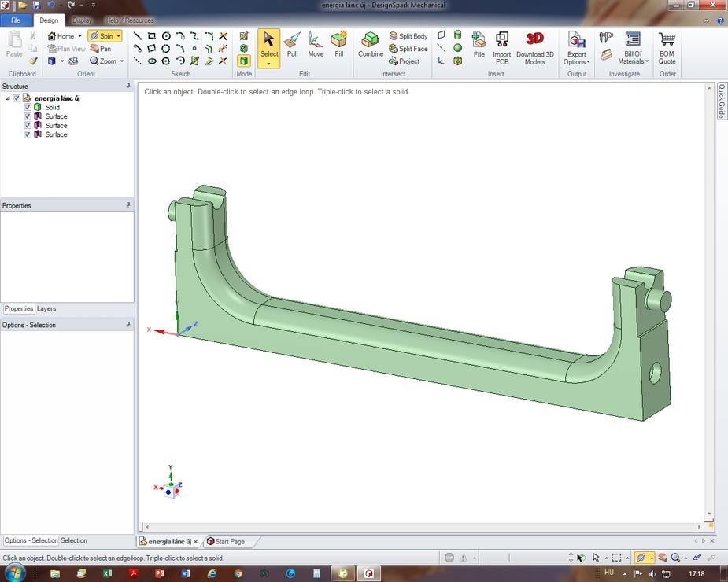Toggle the first Surface checkbox

28,116
